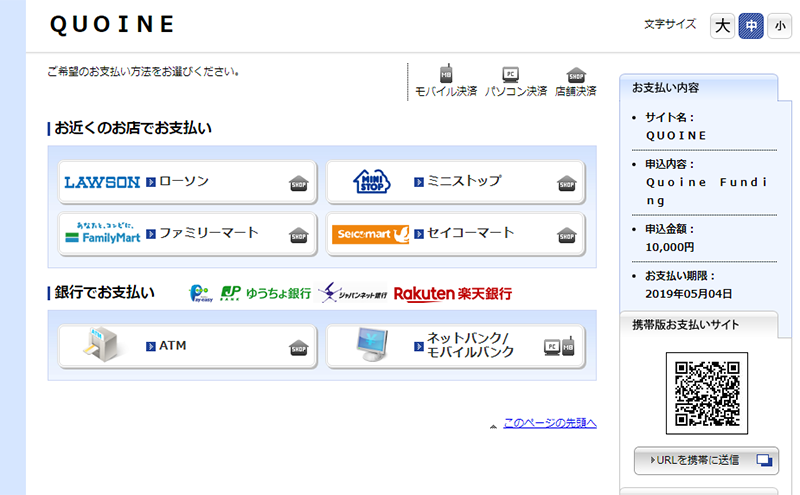Screen dimensions: 800x495
Task: Select FamilyMart payment option
Action: (187, 234)
